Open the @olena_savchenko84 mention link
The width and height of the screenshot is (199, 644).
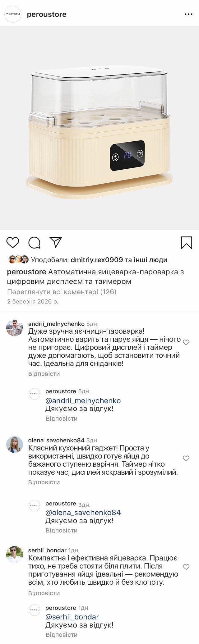click(83, 513)
